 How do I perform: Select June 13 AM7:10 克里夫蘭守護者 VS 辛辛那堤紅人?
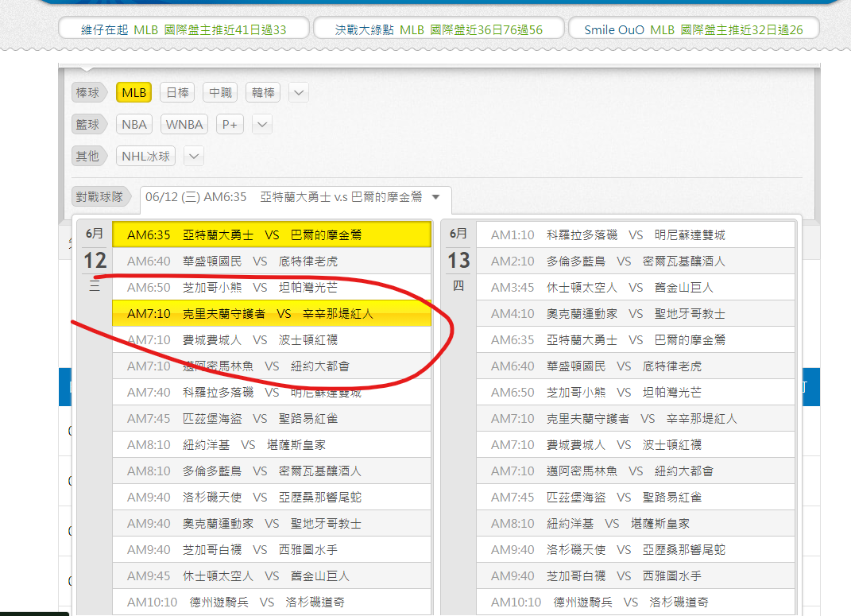tap(636, 418)
